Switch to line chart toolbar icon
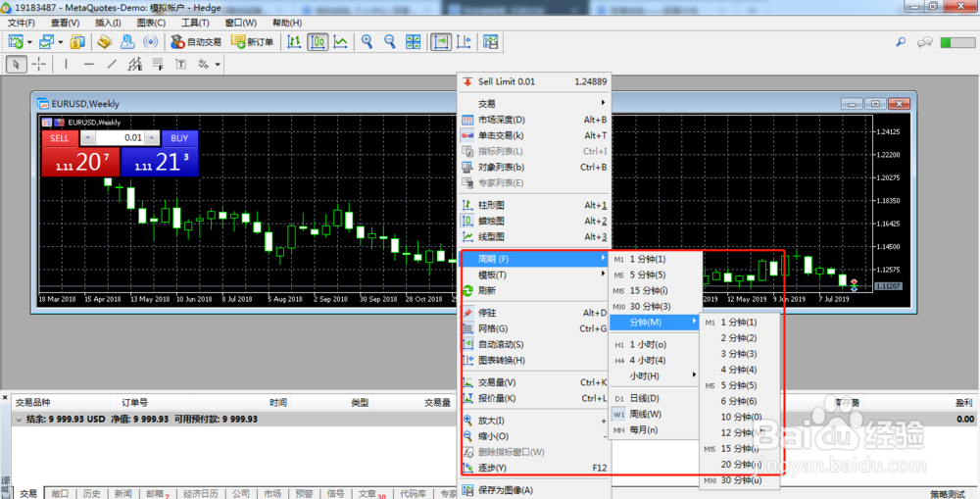This screenshot has width=980, height=499. (341, 42)
